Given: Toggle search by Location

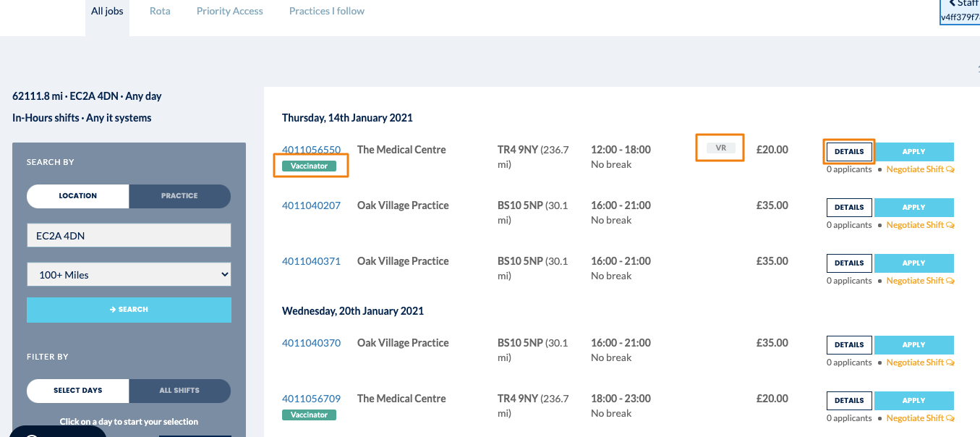Looking at the screenshot, I should (x=78, y=196).
